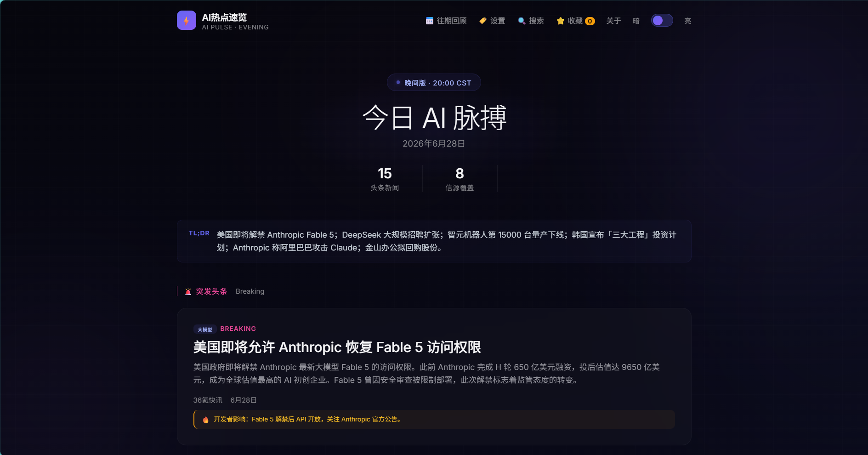This screenshot has width=868, height=455.
Task: Open 往期回顾 past issues
Action: coord(446,21)
